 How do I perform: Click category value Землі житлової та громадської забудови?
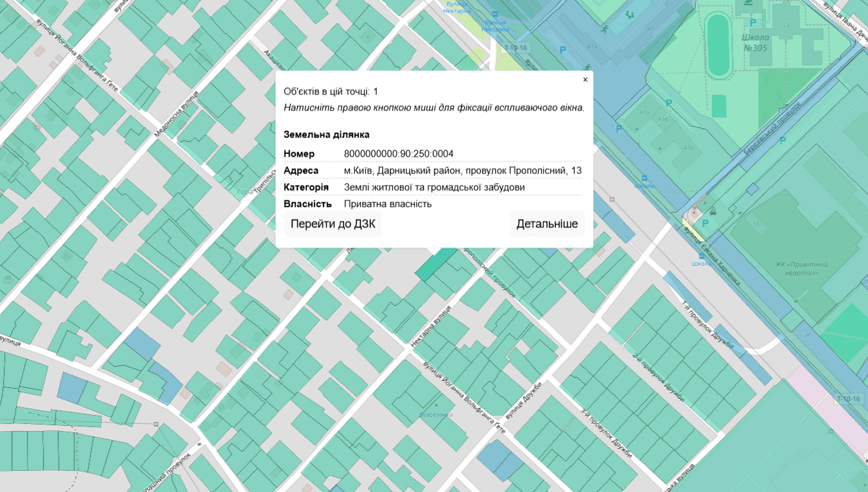[x=435, y=187]
